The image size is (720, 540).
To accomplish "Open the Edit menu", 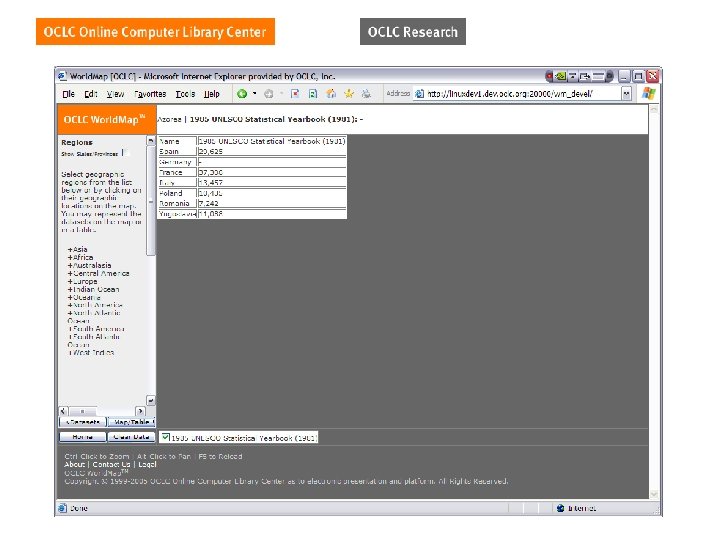I will (91, 94).
